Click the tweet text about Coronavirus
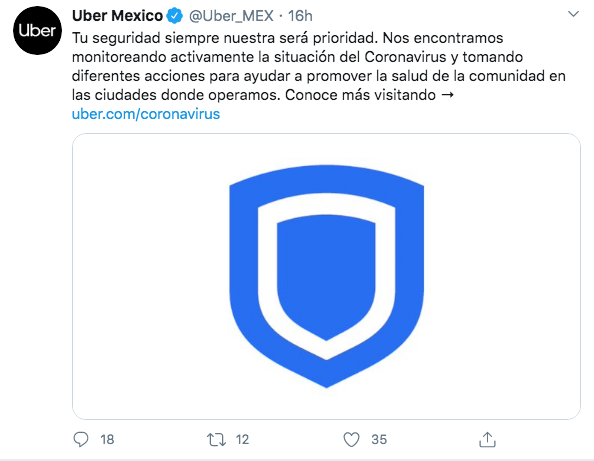 (318, 66)
